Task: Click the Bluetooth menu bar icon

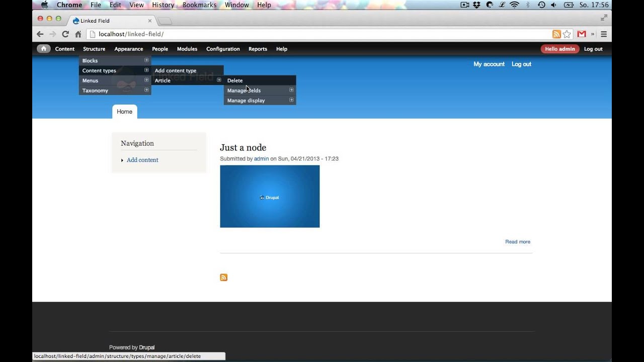Action: tap(528, 5)
